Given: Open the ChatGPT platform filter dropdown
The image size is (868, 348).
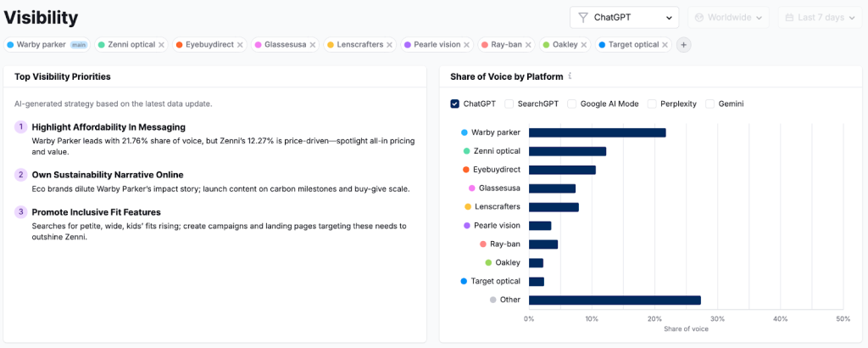Looking at the screenshot, I should [624, 17].
